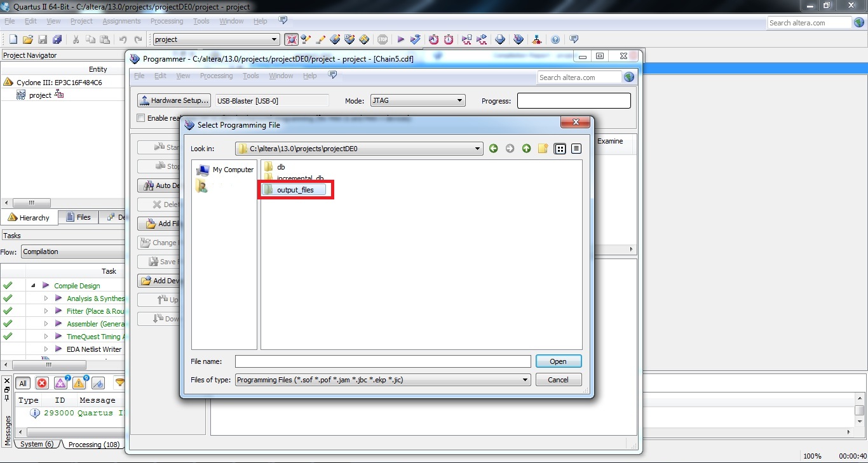Create a new folder in the dialog
The image size is (868, 463).
point(543,149)
